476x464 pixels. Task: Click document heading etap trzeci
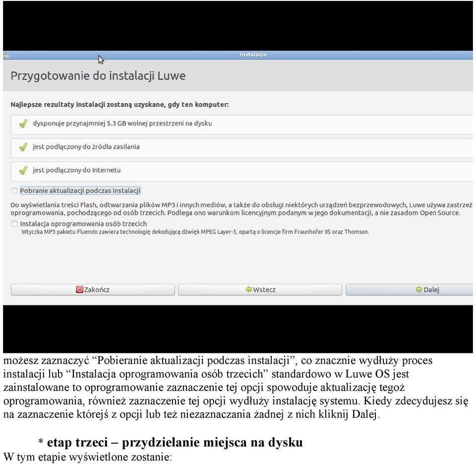pyautogui.click(x=175, y=442)
